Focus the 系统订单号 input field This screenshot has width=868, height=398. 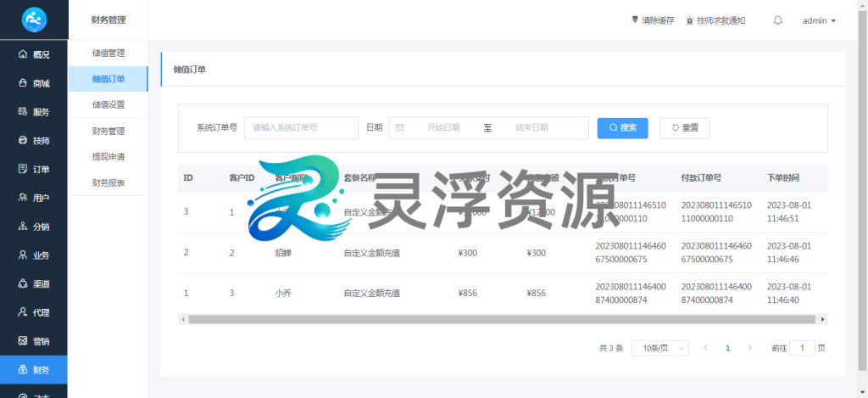[301, 127]
